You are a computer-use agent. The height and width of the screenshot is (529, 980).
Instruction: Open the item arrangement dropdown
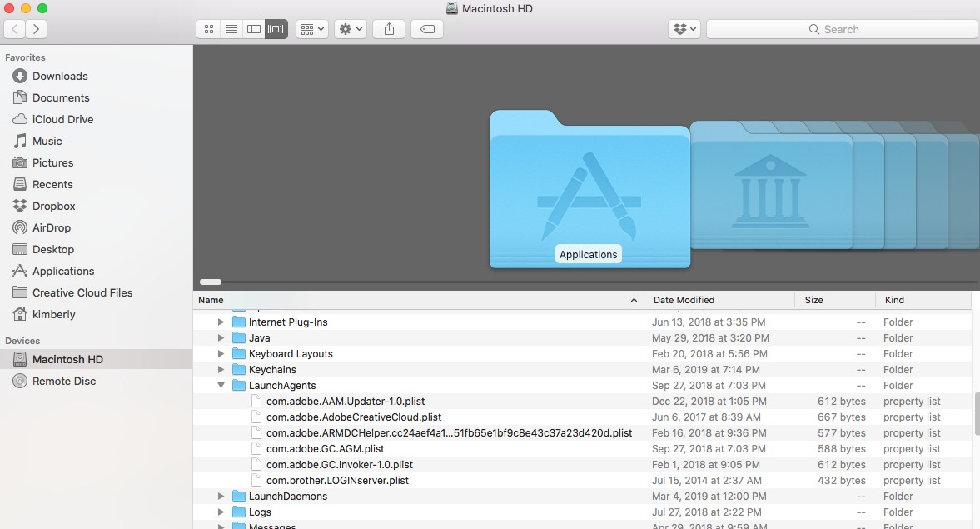click(312, 29)
